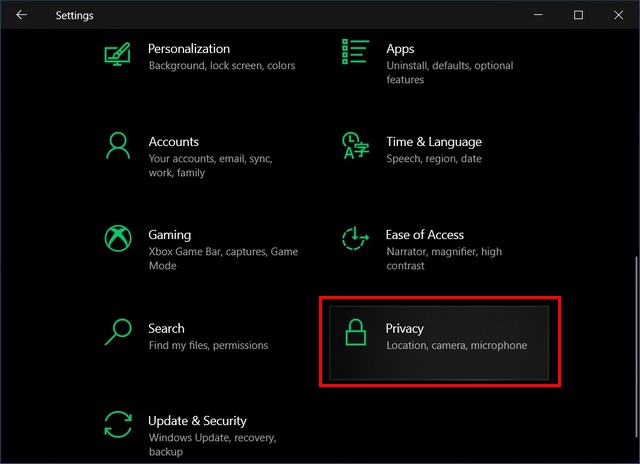Select the Accounts heading text
The image size is (640, 464).
click(173, 142)
